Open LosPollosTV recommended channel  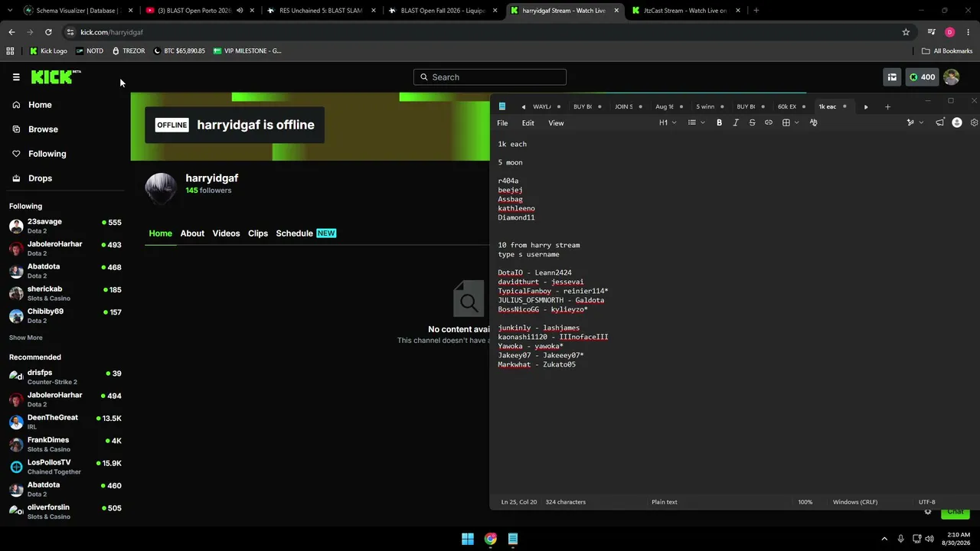[65, 467]
